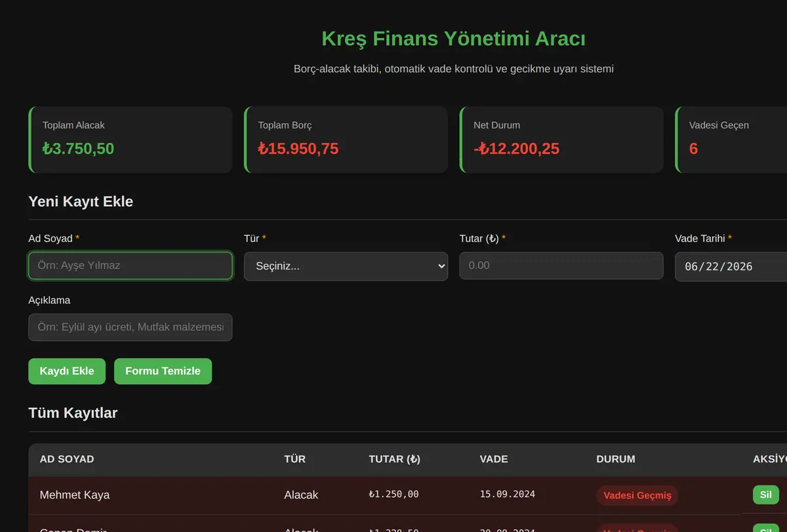
Task: Click the Net Durum summary card
Action: click(x=561, y=140)
